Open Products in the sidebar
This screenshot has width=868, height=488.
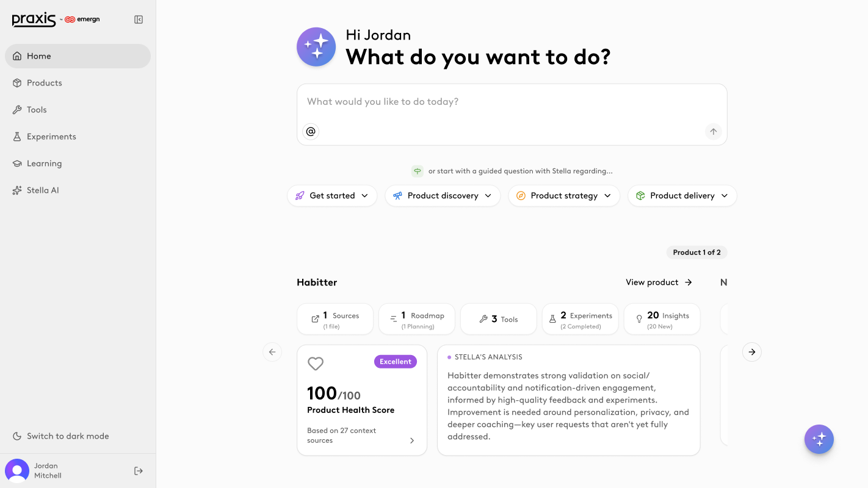(44, 83)
